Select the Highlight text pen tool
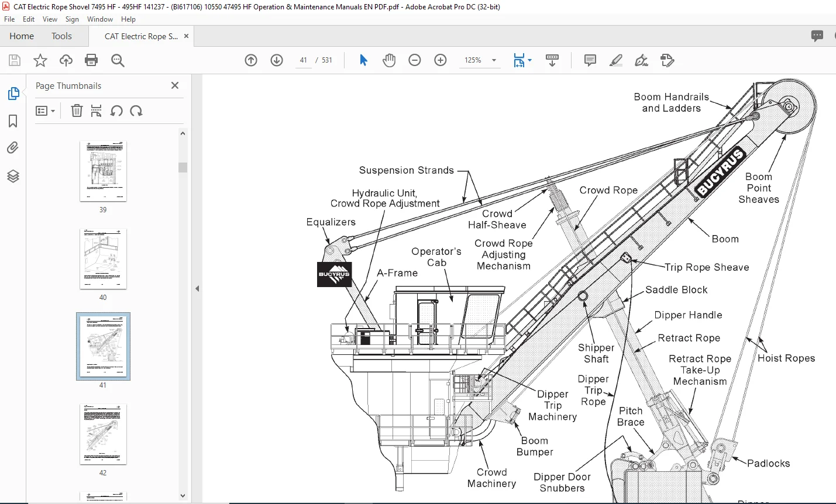Screen dimensions: 836x504 pos(615,60)
